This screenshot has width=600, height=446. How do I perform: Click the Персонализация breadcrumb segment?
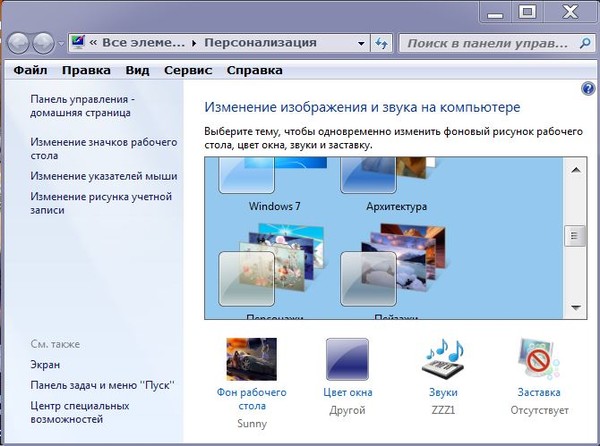tap(260, 43)
